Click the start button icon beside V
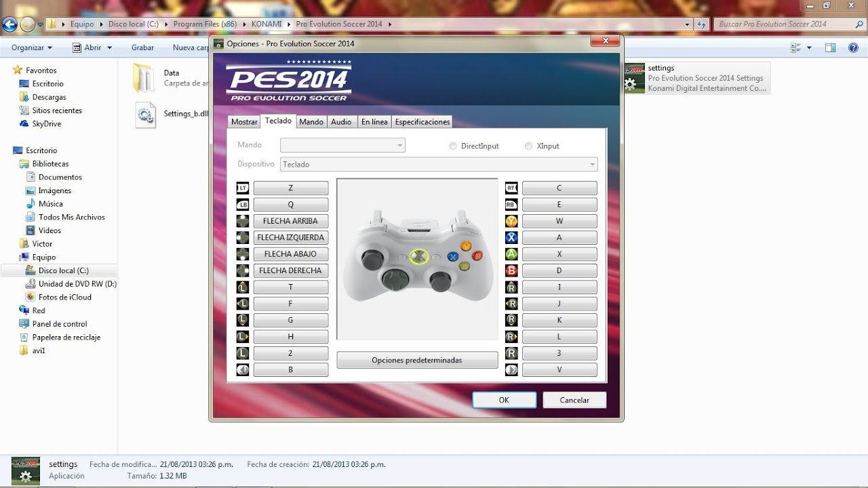This screenshot has width=868, height=488. pyautogui.click(x=511, y=370)
